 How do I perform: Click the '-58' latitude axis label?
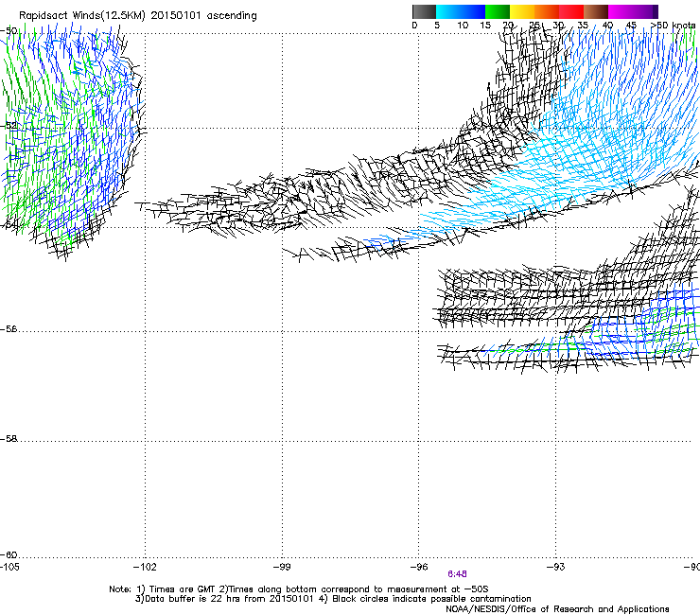9,439
